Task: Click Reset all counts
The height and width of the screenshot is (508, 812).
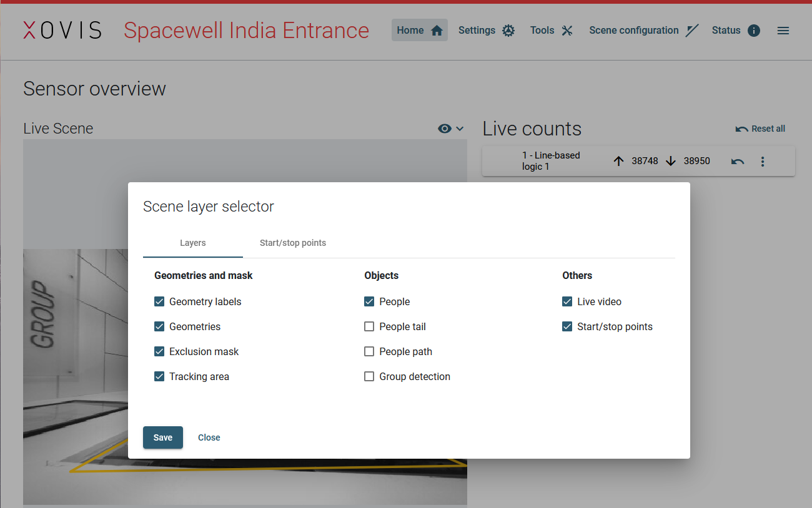Action: pyautogui.click(x=760, y=129)
